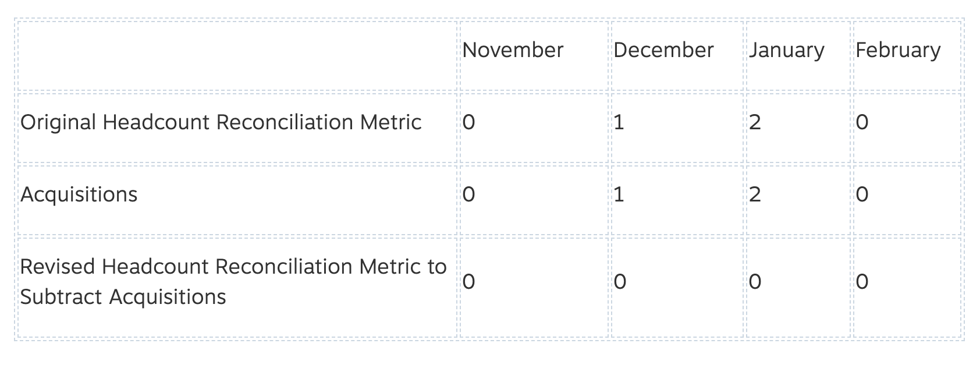The width and height of the screenshot is (980, 368).
Task: Select Revised Headcount November value cell
Action: [534, 288]
